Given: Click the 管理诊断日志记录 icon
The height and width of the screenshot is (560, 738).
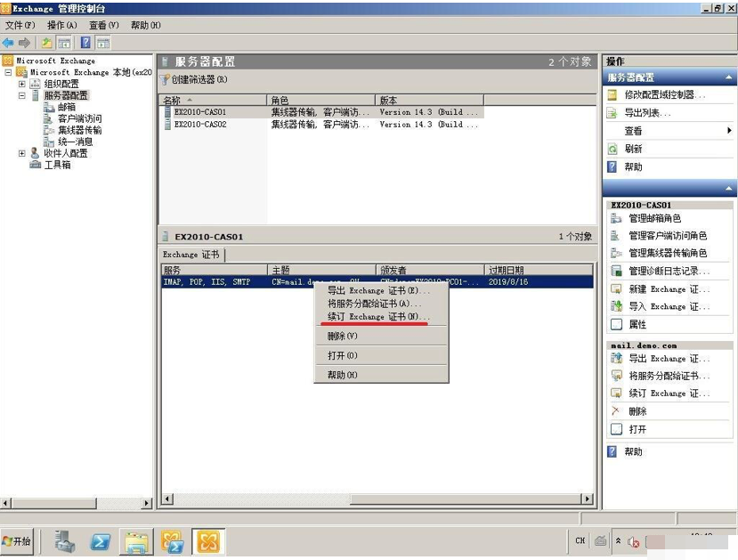Looking at the screenshot, I should click(616, 271).
